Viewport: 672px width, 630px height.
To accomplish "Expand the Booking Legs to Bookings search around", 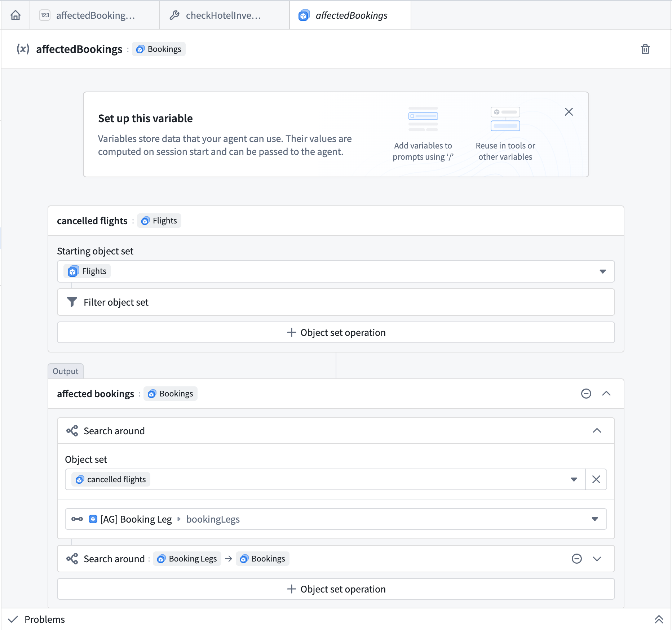I will [597, 559].
